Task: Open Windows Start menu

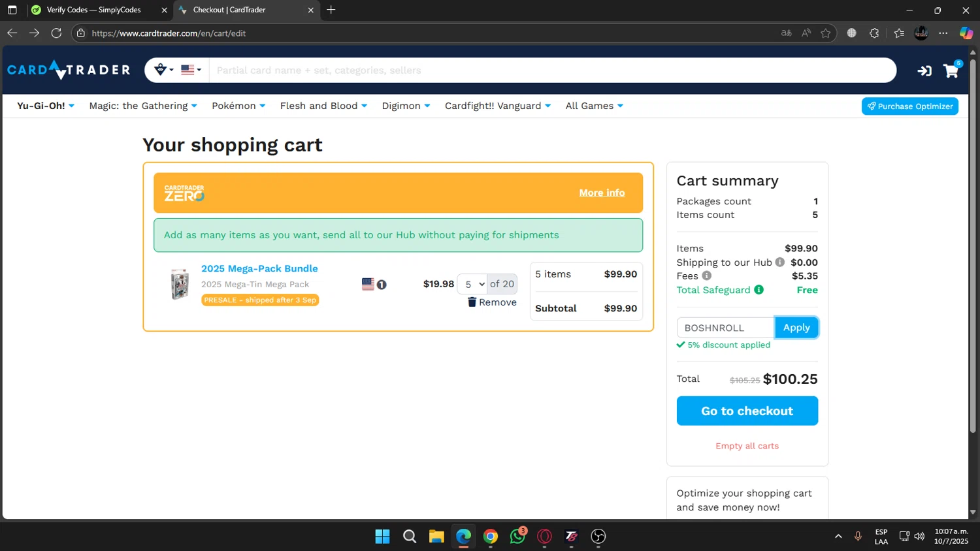Action: [382, 537]
